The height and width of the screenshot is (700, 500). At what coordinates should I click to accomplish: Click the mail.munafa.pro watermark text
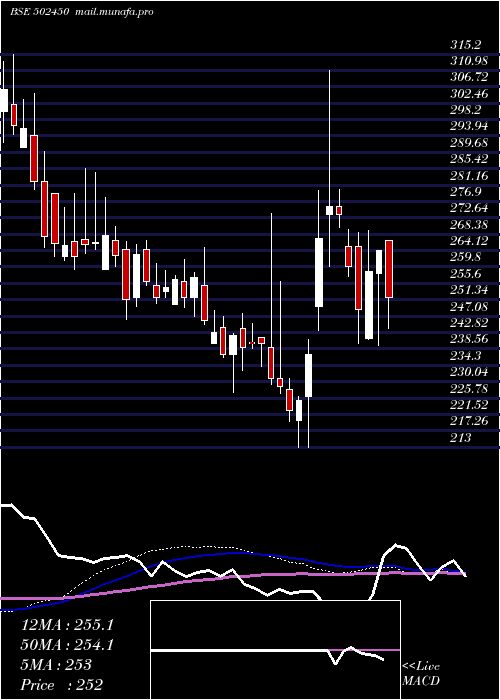pos(113,12)
